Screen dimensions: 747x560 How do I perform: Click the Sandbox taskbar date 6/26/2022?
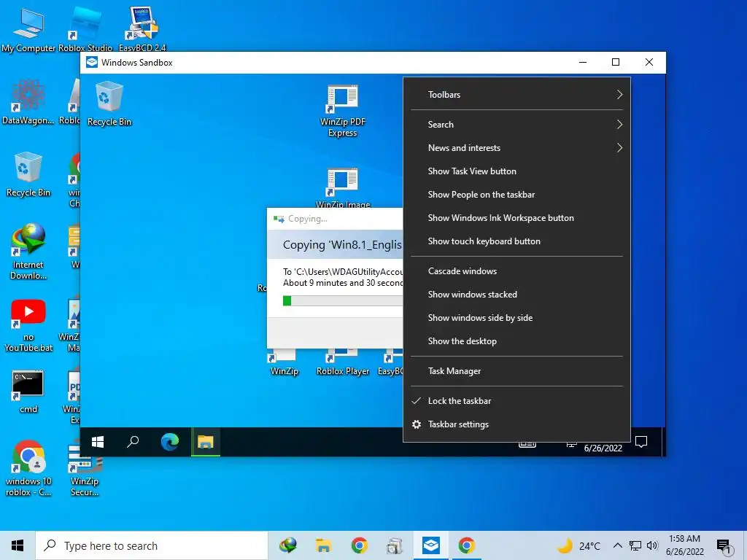tap(603, 448)
